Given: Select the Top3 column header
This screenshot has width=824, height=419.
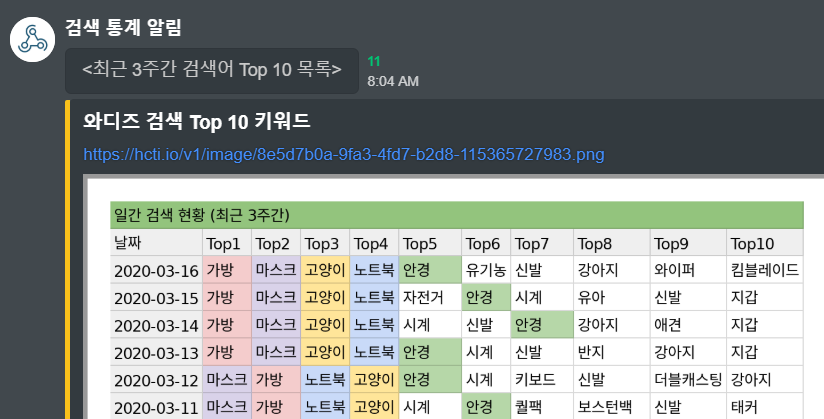Looking at the screenshot, I should pos(325,243).
